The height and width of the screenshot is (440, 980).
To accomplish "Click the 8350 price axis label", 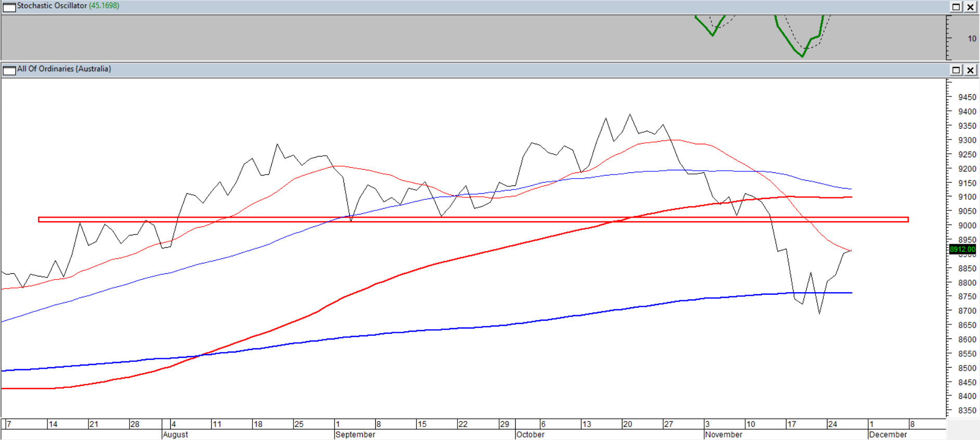I will click(967, 410).
